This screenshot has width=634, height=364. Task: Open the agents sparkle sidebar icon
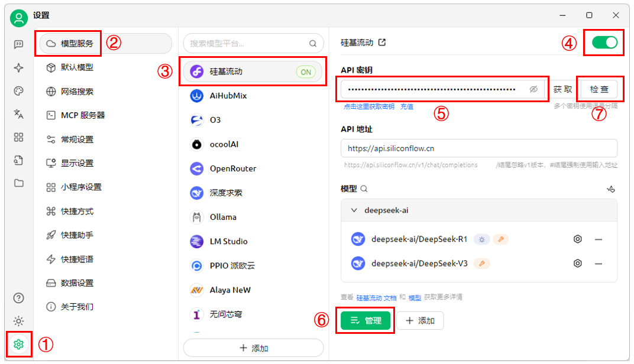tap(18, 67)
